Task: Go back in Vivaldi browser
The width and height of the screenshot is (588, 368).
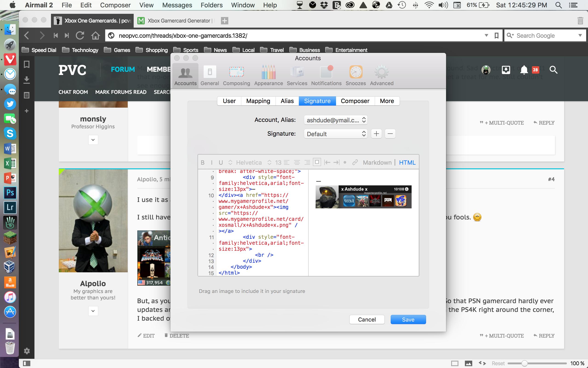Action: point(27,35)
